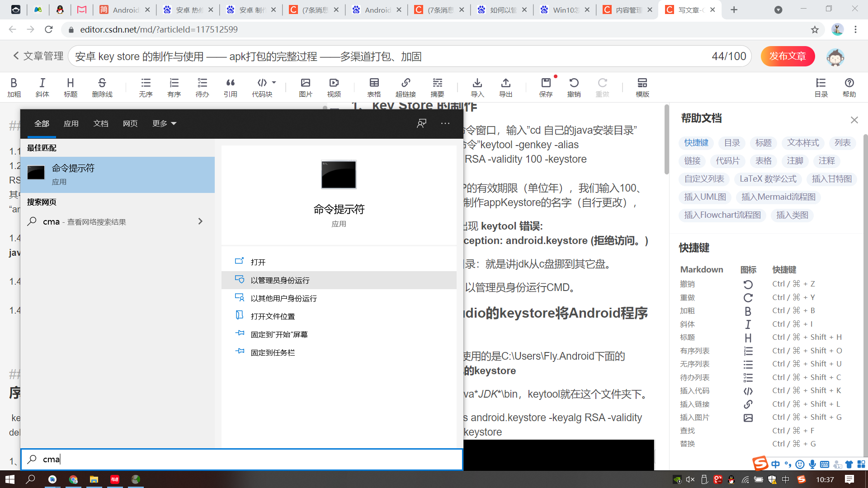Switch to the 文档 tab in search

point(101,123)
